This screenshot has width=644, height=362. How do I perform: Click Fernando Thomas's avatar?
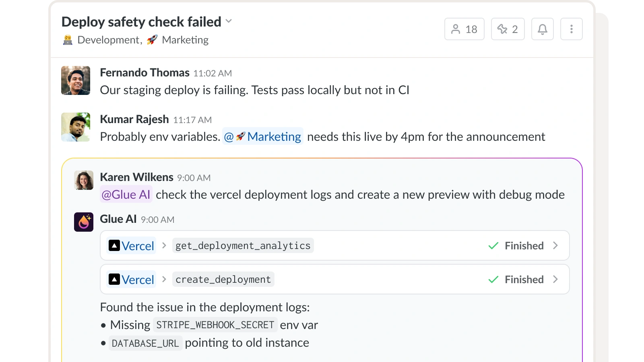(x=76, y=80)
